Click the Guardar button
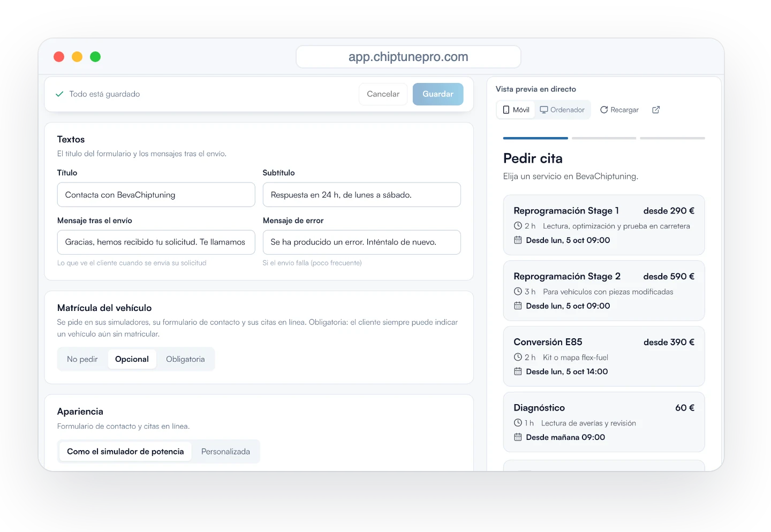Image resolution: width=771 pixels, height=532 pixels. click(438, 94)
